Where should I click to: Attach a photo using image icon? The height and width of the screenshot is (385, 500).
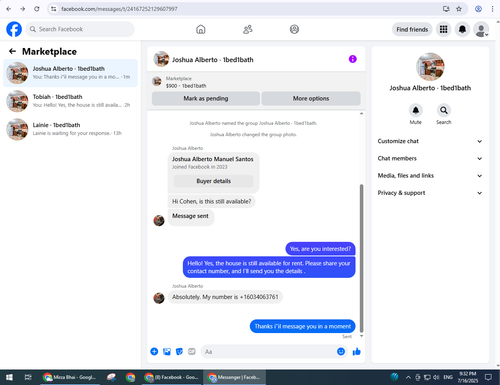pyautogui.click(x=167, y=351)
